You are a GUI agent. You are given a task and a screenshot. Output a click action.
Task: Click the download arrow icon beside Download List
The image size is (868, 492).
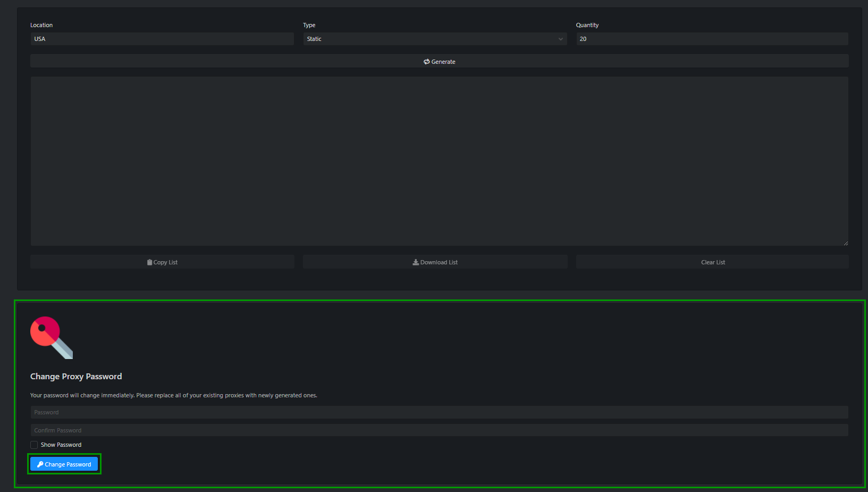(x=416, y=262)
